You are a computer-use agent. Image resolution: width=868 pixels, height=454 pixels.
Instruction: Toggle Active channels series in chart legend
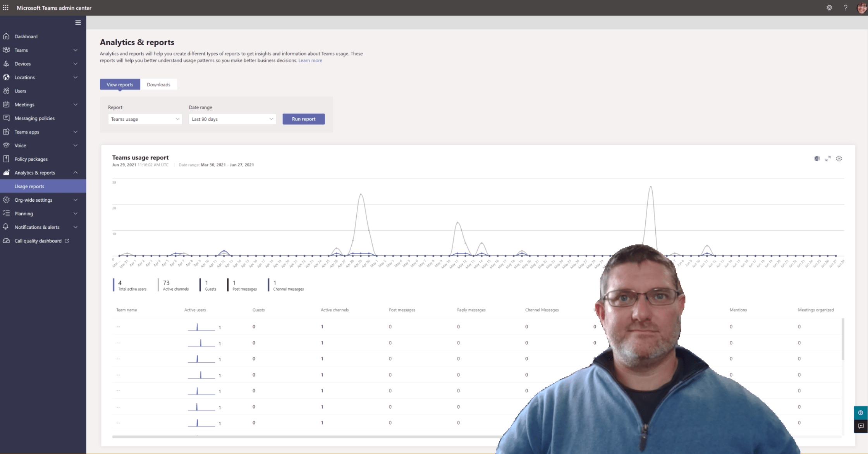tap(173, 285)
